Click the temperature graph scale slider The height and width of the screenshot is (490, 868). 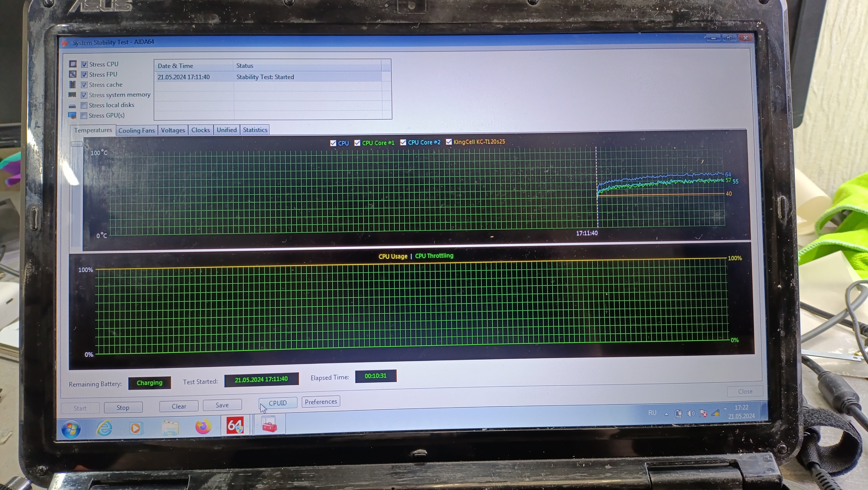77,144
